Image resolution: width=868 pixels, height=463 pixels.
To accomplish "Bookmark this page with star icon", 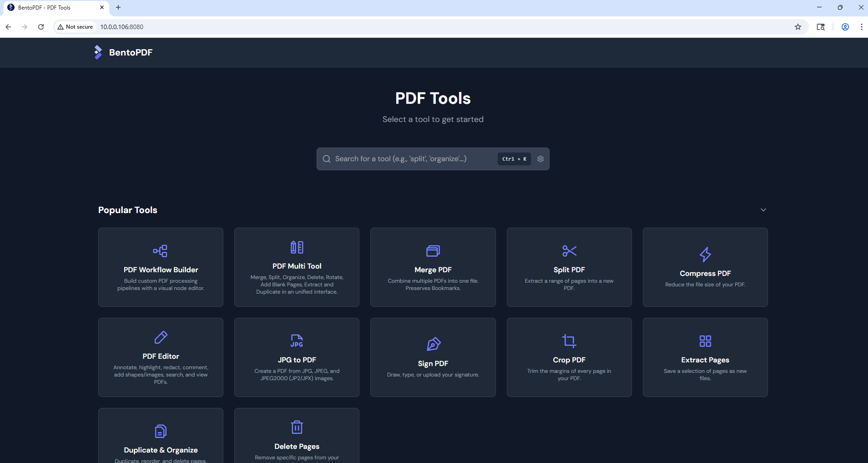I will (797, 27).
